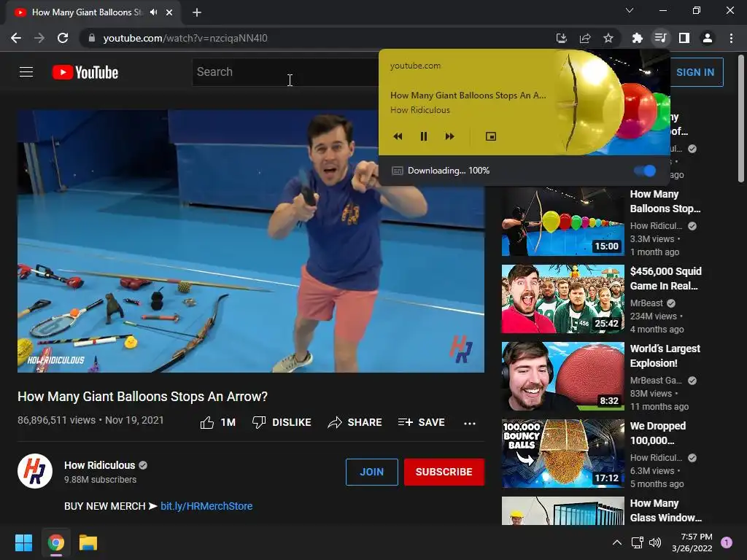Open the Chrome profile avatar
Screen dimensions: 747x560
coord(708,38)
